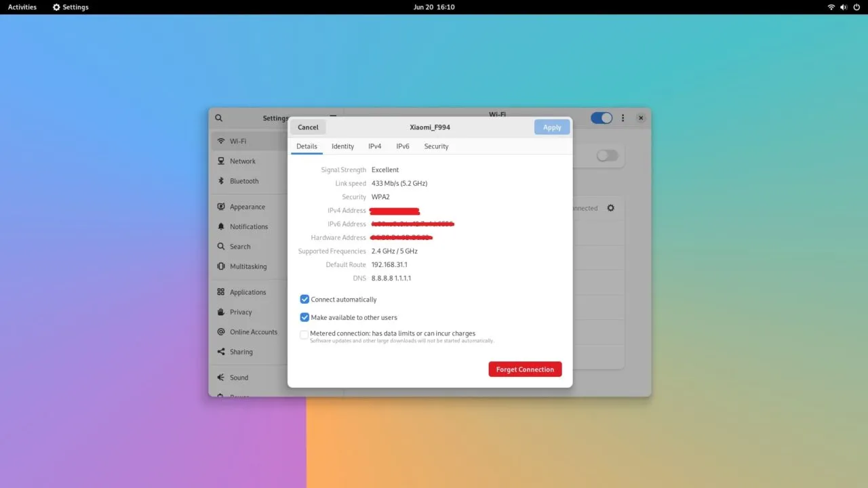Turn off the Wi-Fi toggle switch
The image size is (868, 488).
pos(601,118)
